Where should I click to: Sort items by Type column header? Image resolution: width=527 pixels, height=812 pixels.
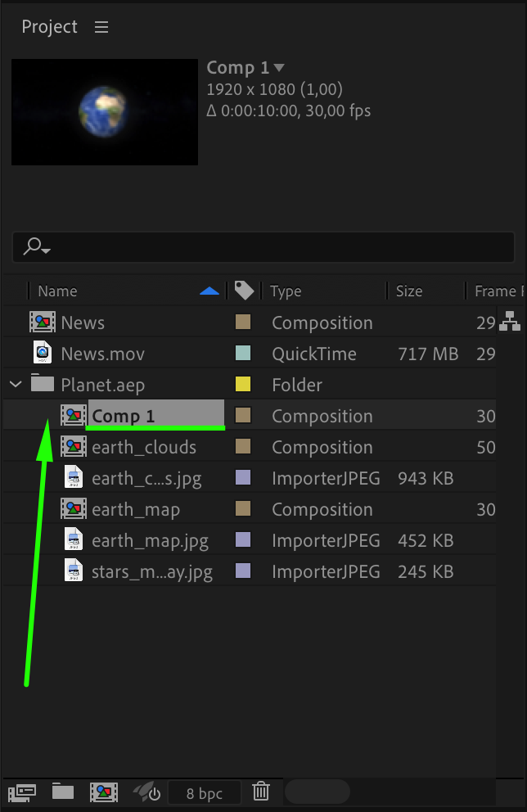(x=286, y=291)
